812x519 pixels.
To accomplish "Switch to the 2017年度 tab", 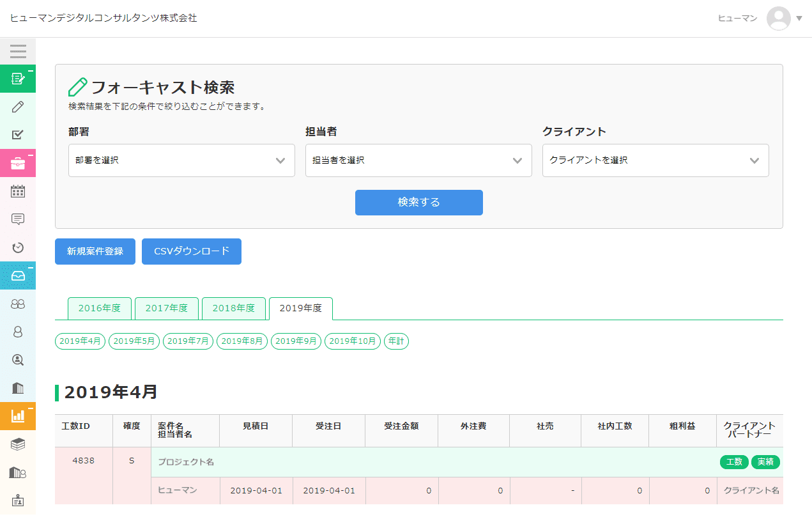I will (x=167, y=308).
